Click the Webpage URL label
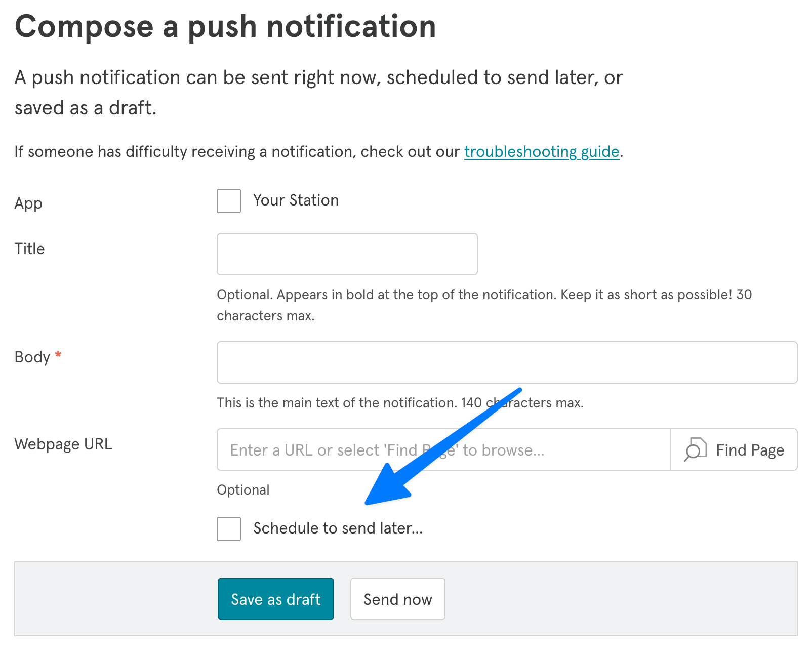The width and height of the screenshot is (812, 656). [x=63, y=444]
